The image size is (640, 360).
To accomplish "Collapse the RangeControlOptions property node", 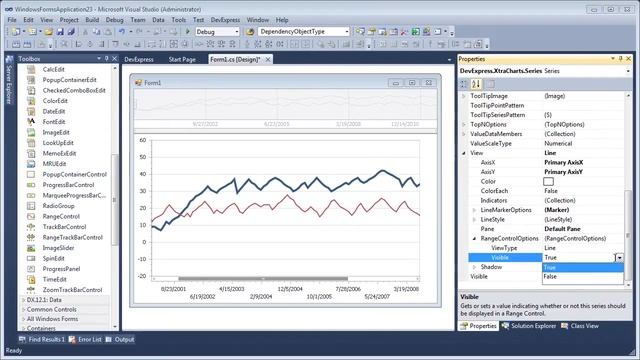I will (x=474, y=238).
